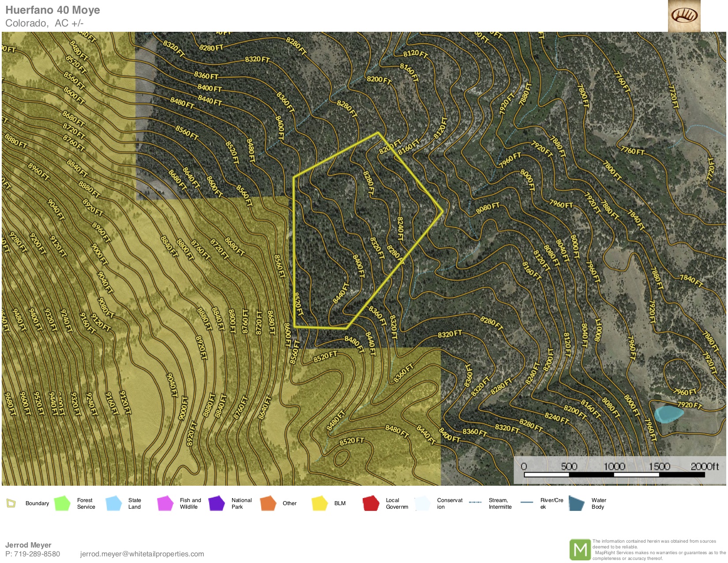Pick the yellow BLM legend swatch
The image size is (728, 563).
[319, 503]
